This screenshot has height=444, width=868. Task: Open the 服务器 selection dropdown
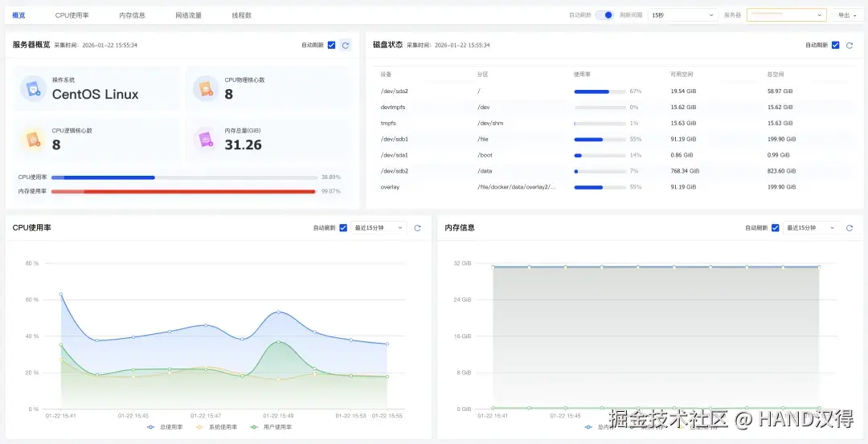point(787,15)
